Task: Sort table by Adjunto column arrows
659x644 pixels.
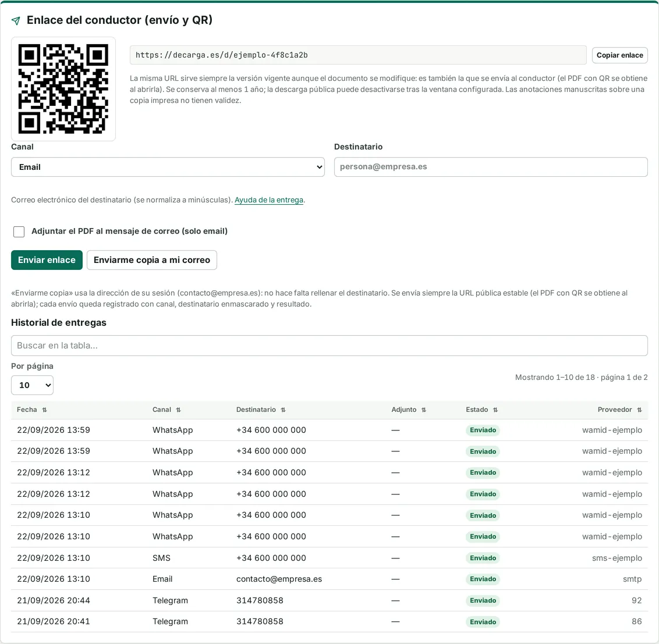Action: tap(424, 410)
